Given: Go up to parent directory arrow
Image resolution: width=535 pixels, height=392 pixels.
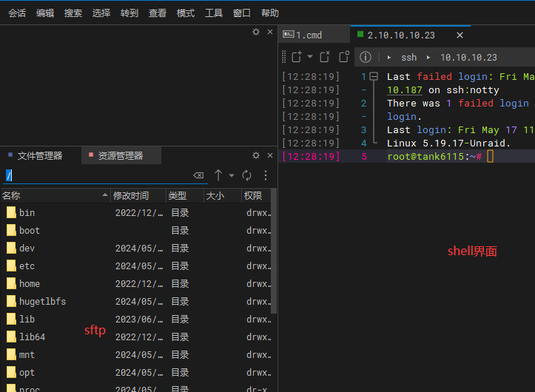Looking at the screenshot, I should pyautogui.click(x=218, y=175).
